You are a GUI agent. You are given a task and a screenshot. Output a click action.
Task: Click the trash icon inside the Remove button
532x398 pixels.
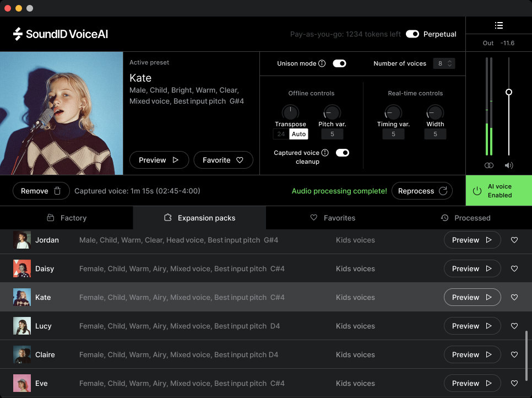[x=59, y=190]
